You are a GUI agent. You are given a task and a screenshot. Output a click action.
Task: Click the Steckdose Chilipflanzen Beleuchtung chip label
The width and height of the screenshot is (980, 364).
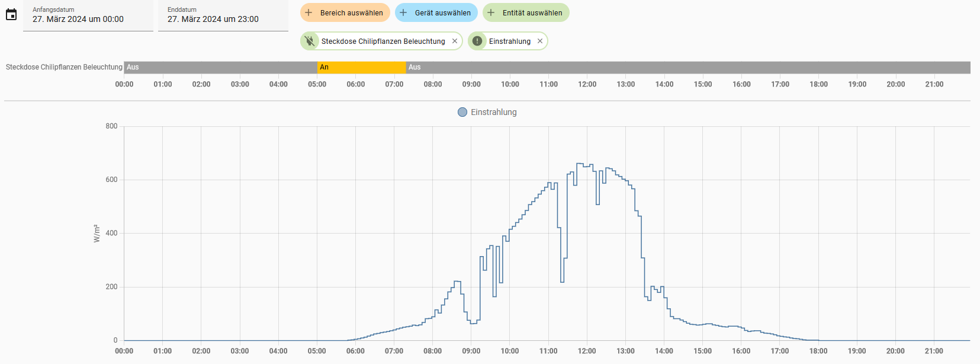(383, 41)
